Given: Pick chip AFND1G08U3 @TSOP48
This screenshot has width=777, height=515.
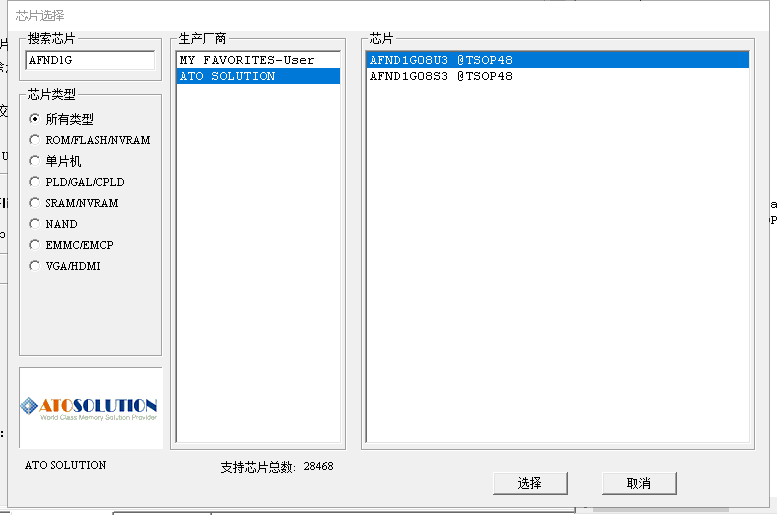Looking at the screenshot, I should click(x=441, y=60).
